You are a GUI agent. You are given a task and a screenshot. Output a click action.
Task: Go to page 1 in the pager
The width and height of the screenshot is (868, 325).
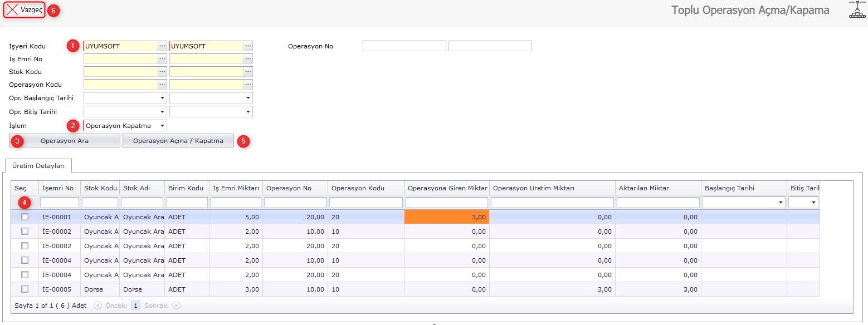[x=135, y=306]
